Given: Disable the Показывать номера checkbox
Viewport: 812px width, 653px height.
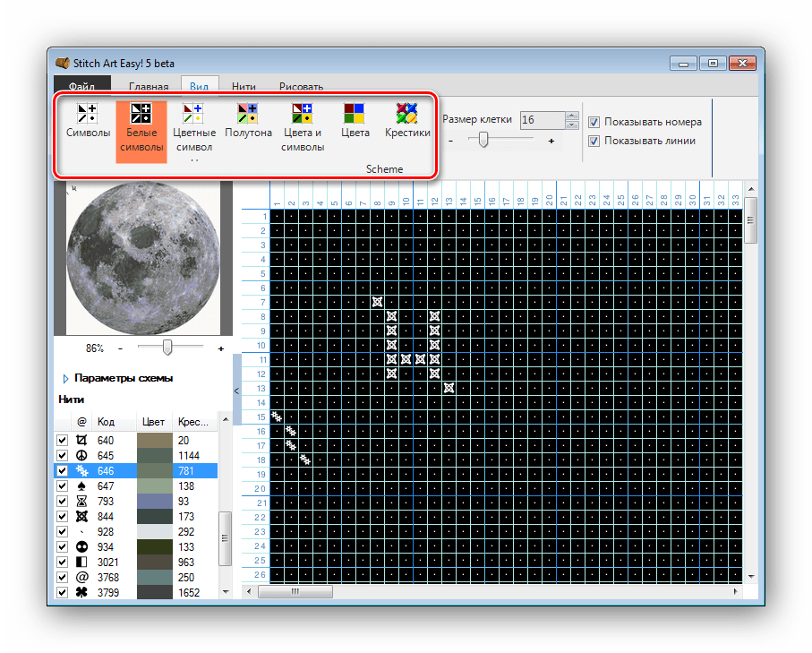Looking at the screenshot, I should (x=594, y=122).
